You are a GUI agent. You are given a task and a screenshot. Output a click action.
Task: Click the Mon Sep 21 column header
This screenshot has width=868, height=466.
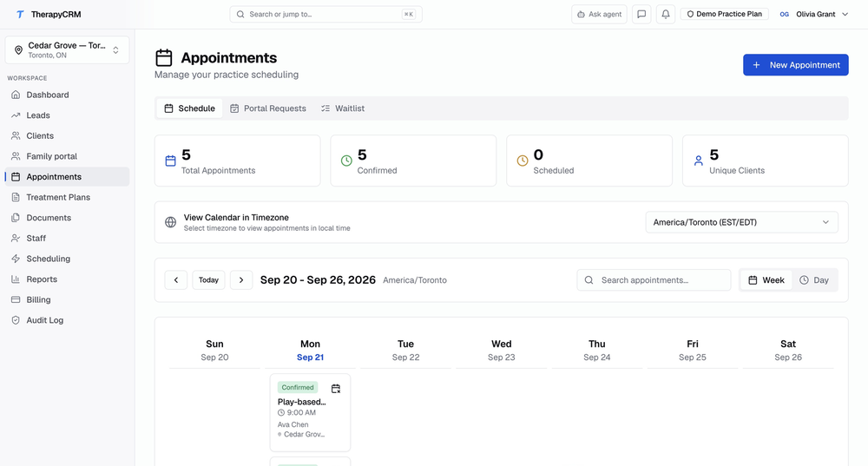point(310,351)
